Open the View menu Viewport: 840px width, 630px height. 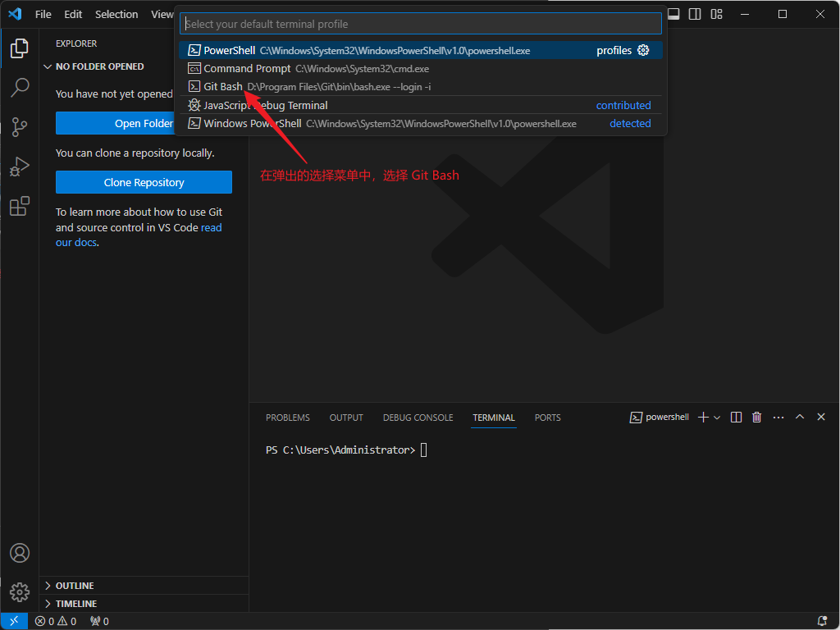(x=162, y=15)
